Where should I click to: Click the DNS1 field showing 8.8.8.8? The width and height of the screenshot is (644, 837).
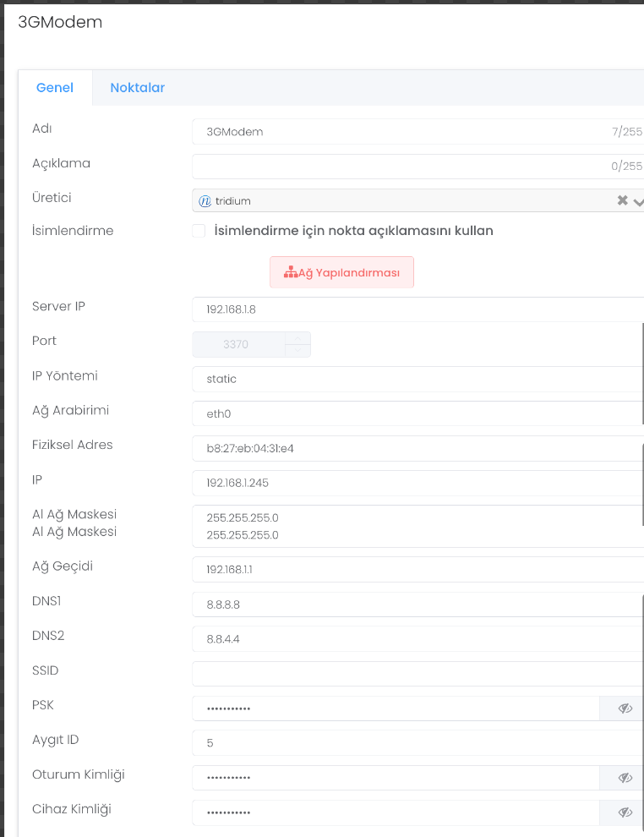point(414,604)
